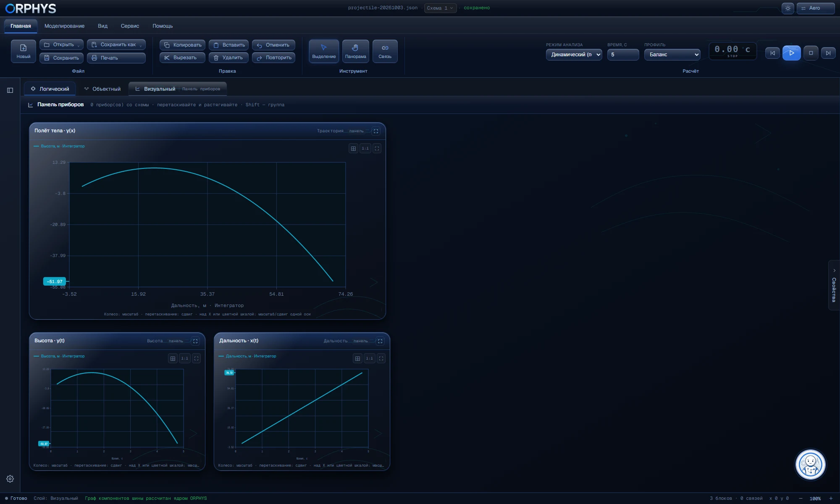Screen dimensions: 840x504
Task: Open the Профиль Баланс dropdown
Action: pyautogui.click(x=672, y=55)
